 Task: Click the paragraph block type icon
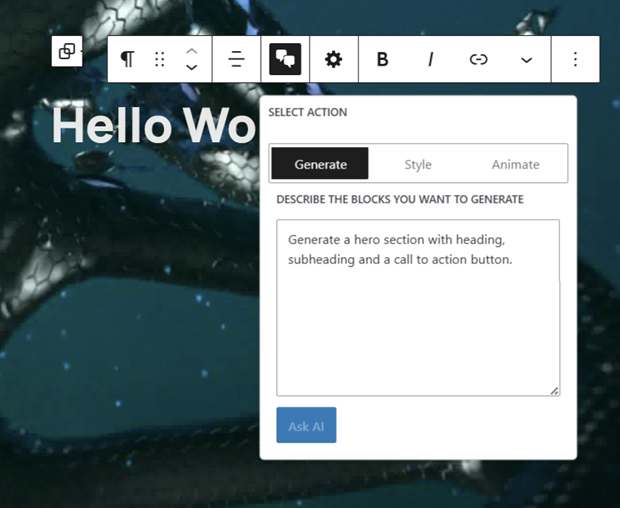point(127,60)
